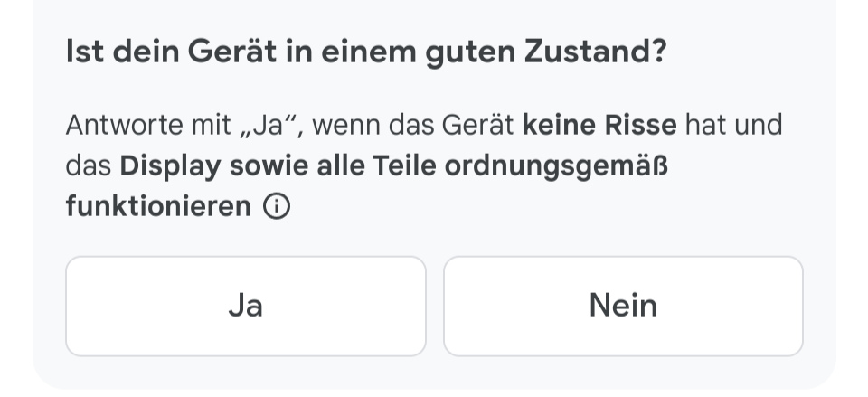Answer yes to the device condition question
Viewport: 868px width, 397px height.
pos(245,306)
